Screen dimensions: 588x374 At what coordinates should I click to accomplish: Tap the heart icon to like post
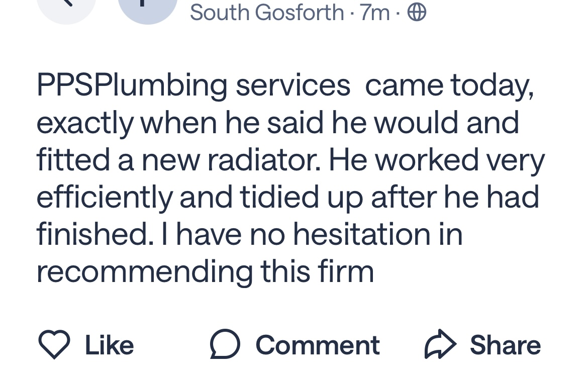pyautogui.click(x=54, y=345)
